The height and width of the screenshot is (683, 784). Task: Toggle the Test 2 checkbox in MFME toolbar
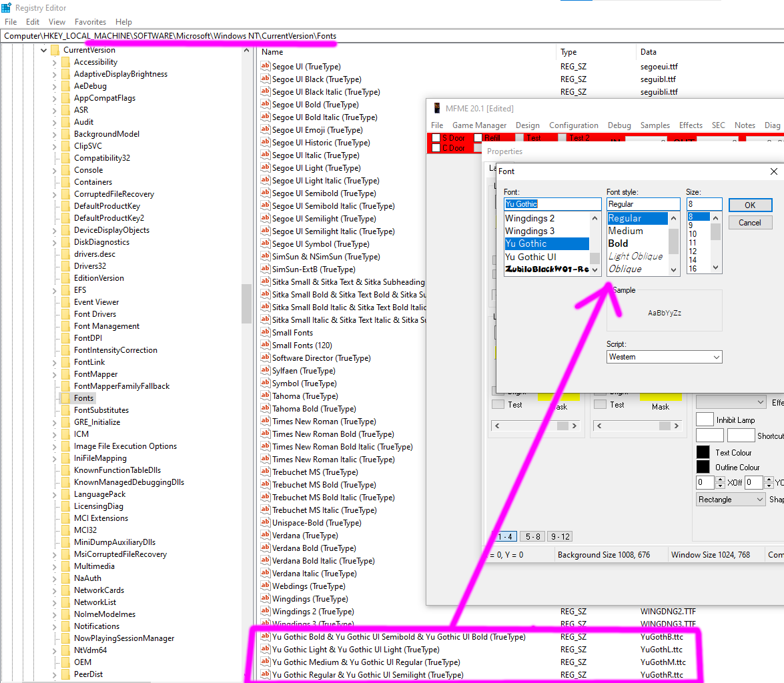[x=562, y=138]
